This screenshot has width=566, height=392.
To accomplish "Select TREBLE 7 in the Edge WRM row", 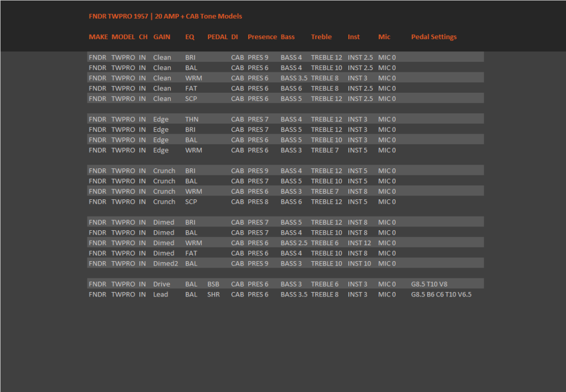I will (x=325, y=150).
